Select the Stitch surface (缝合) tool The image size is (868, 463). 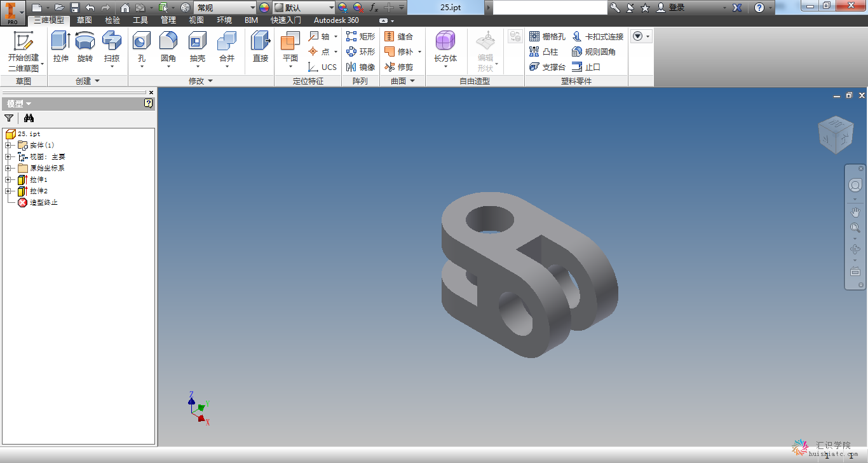pyautogui.click(x=399, y=36)
